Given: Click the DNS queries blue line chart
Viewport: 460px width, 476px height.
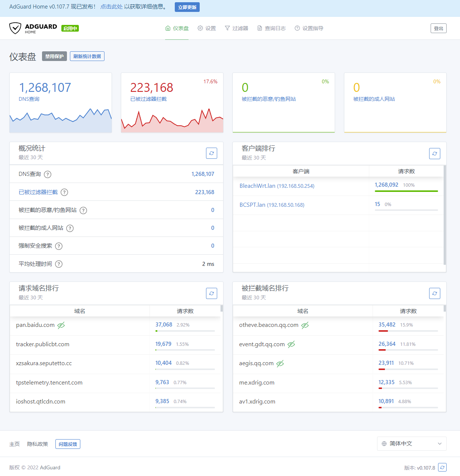Looking at the screenshot, I should 61,120.
